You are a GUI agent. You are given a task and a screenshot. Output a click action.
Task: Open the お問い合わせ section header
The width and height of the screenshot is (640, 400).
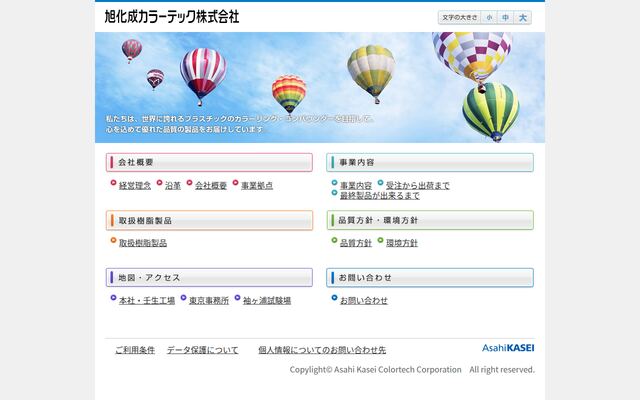click(x=430, y=278)
